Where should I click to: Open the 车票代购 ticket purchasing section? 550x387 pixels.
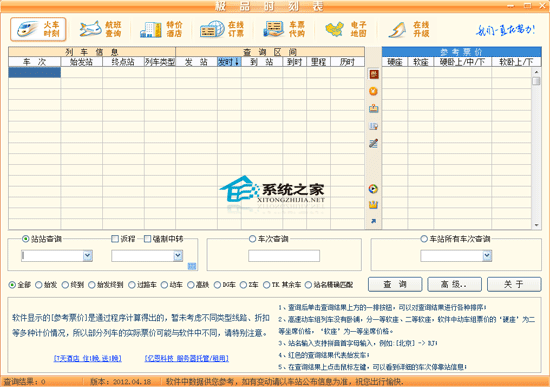pos(284,29)
